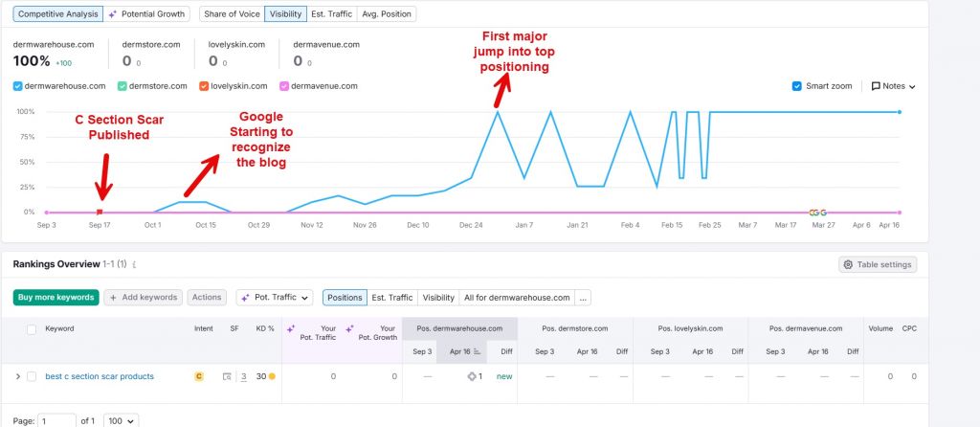Uncheck the Smart zoom checkbox
Image resolution: width=980 pixels, height=427 pixels.
pyautogui.click(x=797, y=86)
